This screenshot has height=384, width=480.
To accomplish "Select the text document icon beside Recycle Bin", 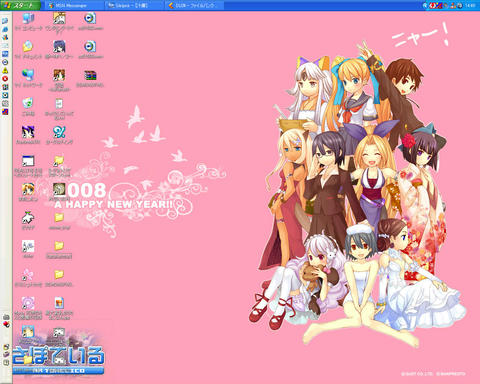I will click(59, 103).
